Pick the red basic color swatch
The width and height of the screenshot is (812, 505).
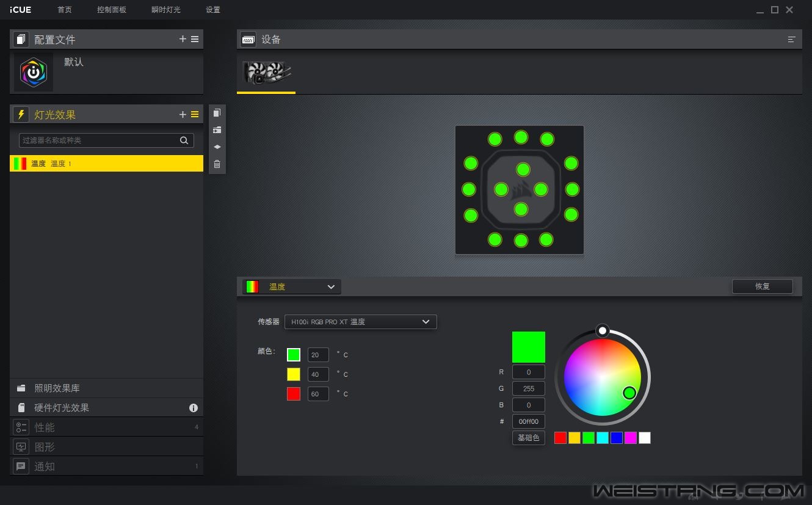point(560,438)
